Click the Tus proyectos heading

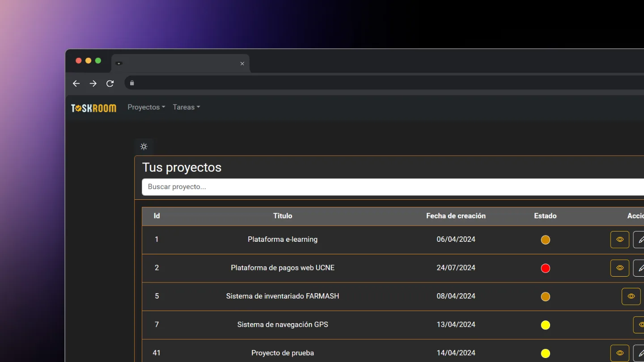pyautogui.click(x=182, y=168)
